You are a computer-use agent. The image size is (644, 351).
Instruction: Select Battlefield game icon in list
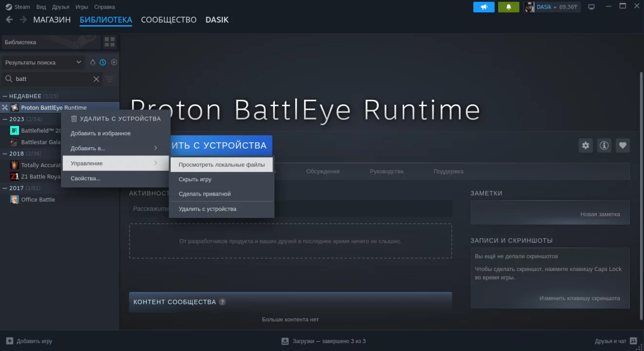[x=15, y=131]
